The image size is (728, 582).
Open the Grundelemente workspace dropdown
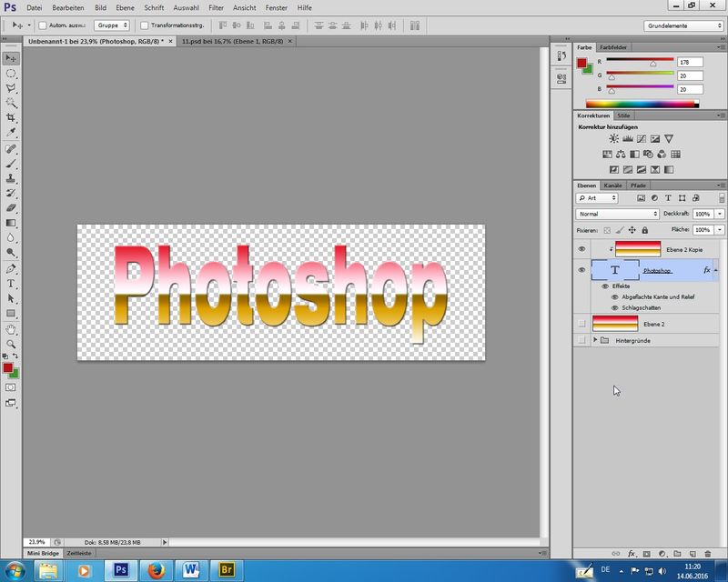(683, 25)
